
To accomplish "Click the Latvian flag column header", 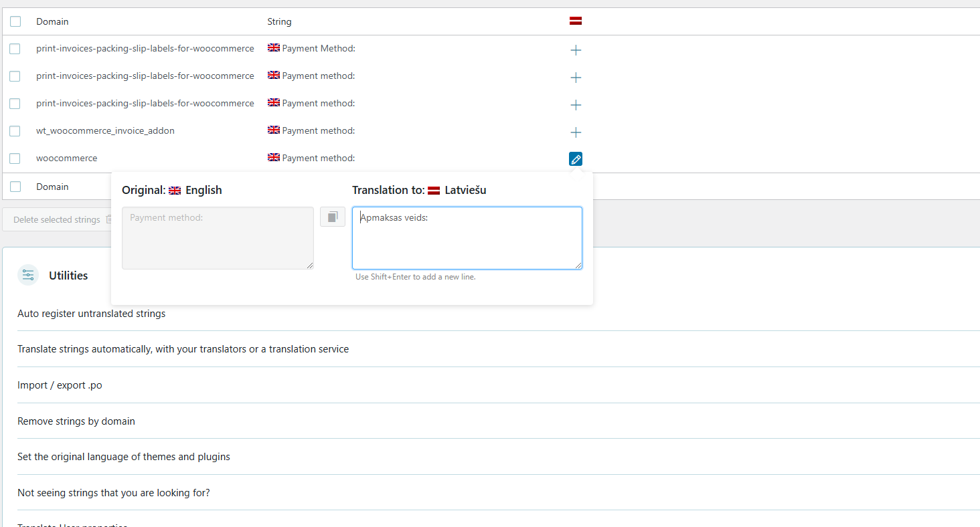I will click(x=576, y=21).
